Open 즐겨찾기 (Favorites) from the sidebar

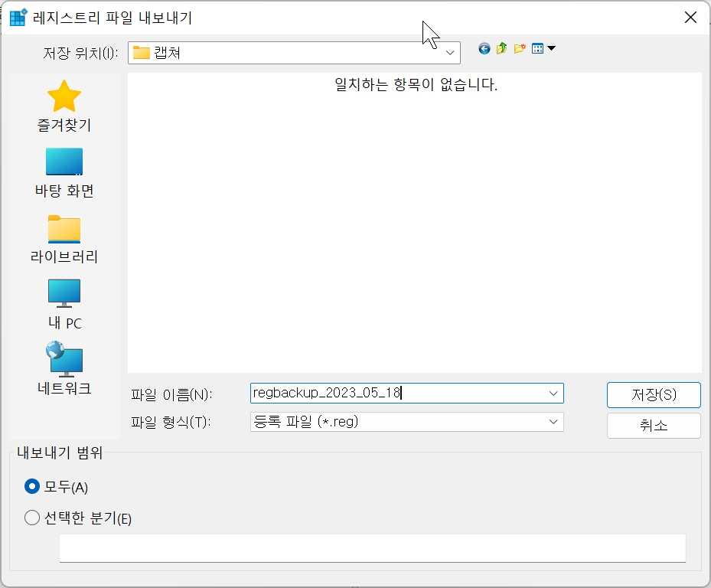65,106
